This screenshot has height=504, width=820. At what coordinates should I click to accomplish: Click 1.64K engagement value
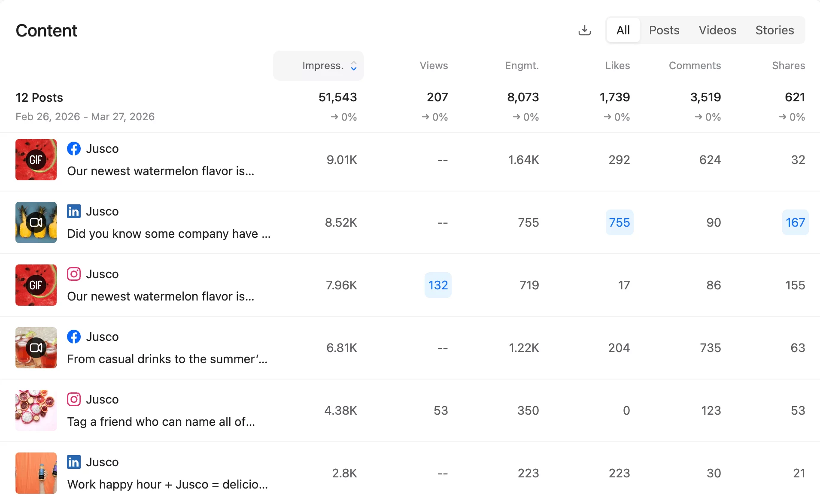pyautogui.click(x=523, y=160)
